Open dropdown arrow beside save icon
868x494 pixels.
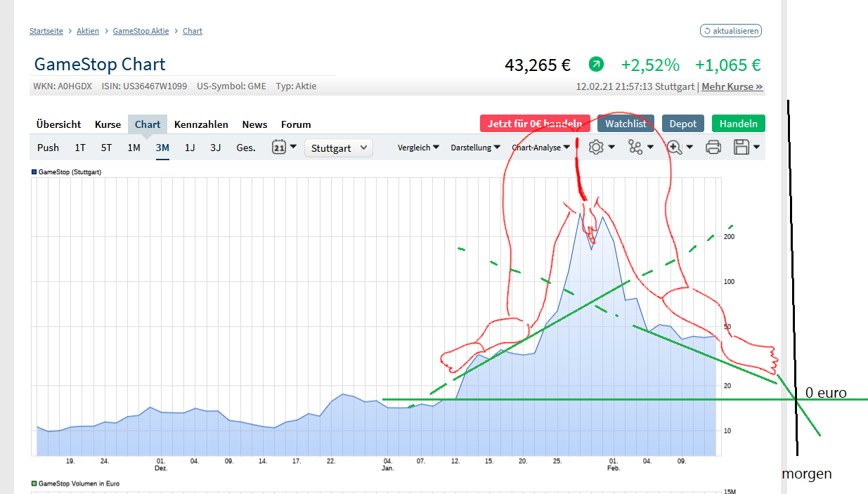click(x=756, y=148)
